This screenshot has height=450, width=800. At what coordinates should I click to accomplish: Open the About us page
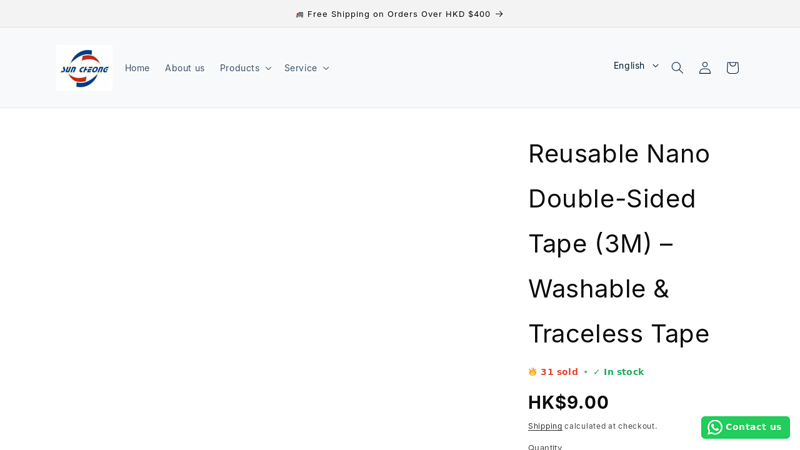(x=185, y=68)
